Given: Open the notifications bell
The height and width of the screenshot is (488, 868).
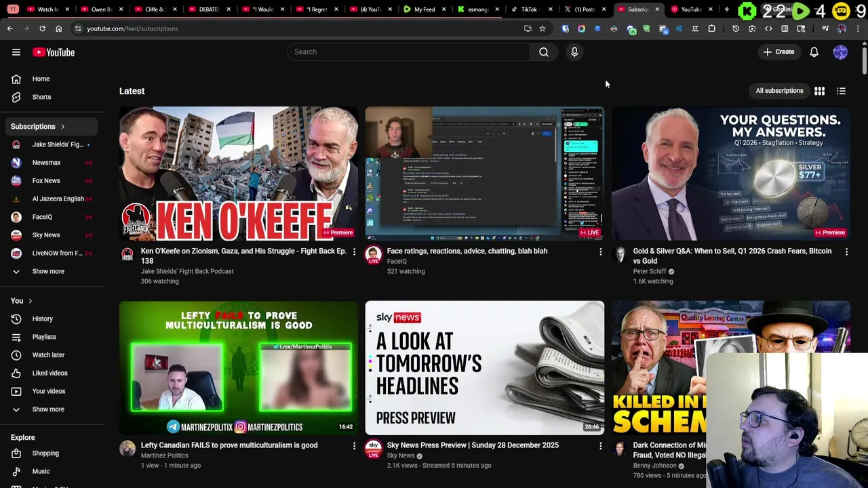Looking at the screenshot, I should tap(814, 52).
